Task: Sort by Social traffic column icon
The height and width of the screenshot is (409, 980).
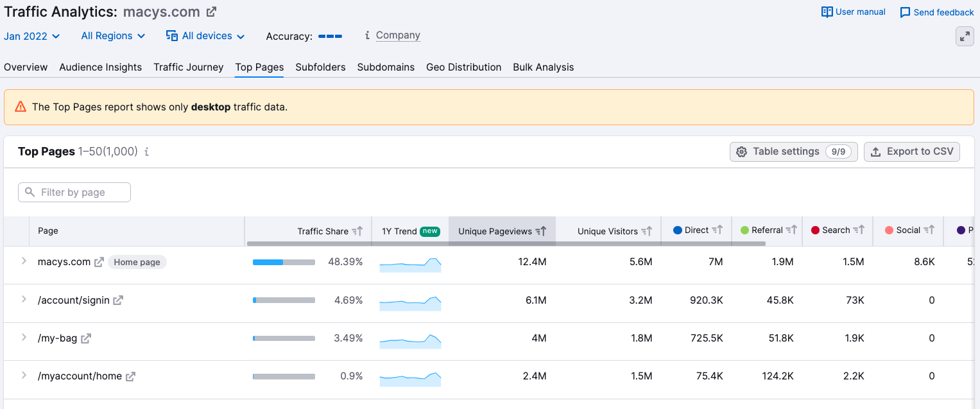Action: click(929, 230)
